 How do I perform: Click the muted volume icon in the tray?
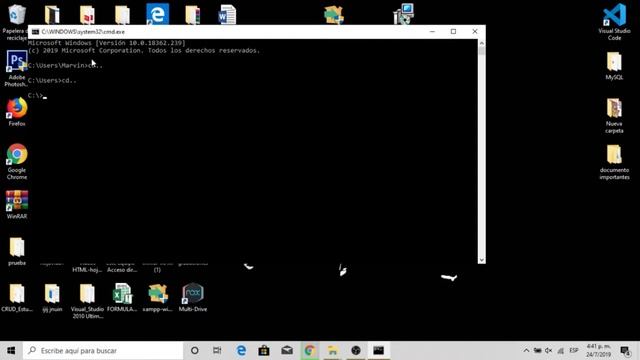pos(549,351)
